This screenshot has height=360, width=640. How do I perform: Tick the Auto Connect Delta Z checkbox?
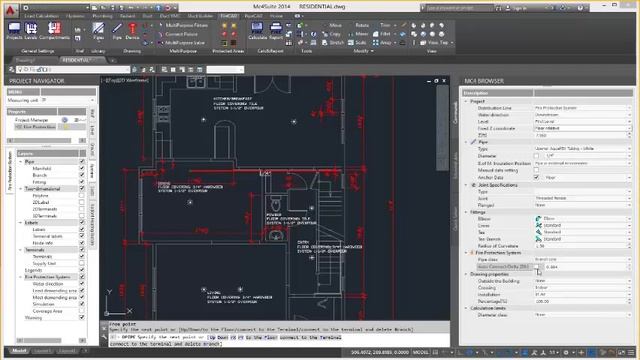click(x=537, y=267)
